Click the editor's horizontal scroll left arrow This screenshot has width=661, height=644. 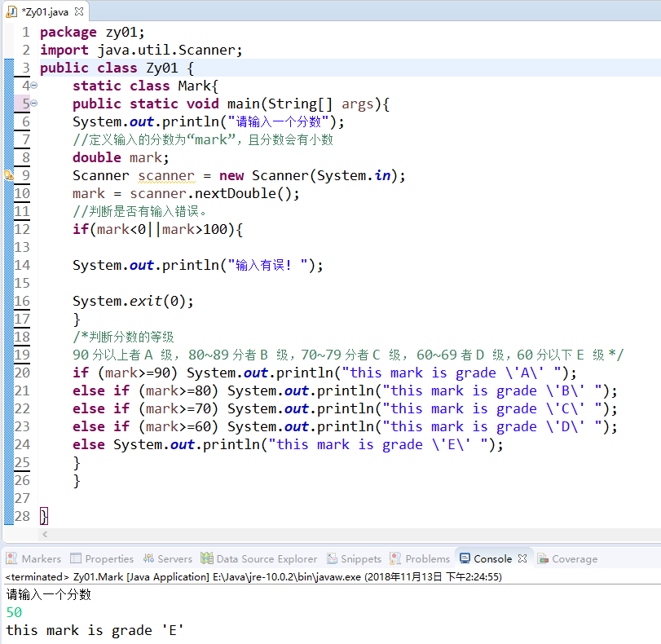tap(45, 534)
